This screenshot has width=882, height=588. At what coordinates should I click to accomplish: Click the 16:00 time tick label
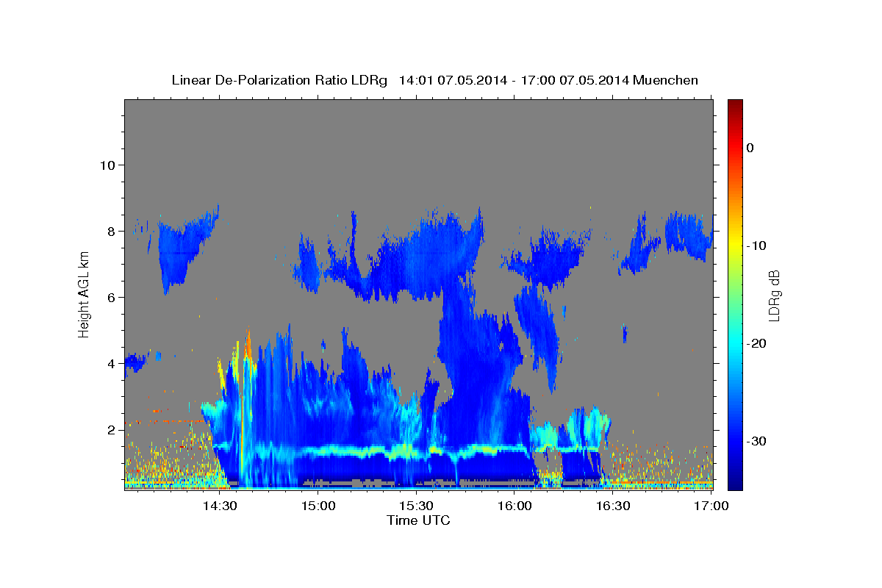tap(514, 506)
